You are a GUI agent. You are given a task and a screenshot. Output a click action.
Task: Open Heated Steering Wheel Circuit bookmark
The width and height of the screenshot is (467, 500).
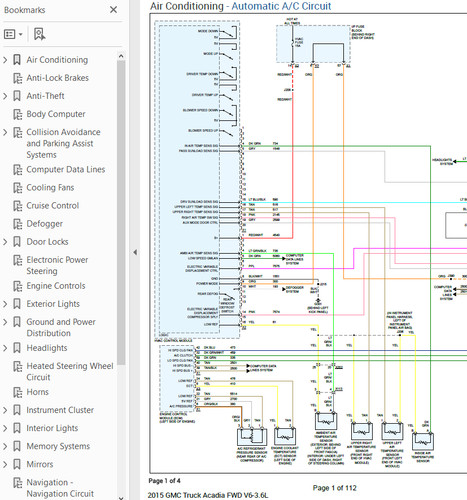[70, 372]
